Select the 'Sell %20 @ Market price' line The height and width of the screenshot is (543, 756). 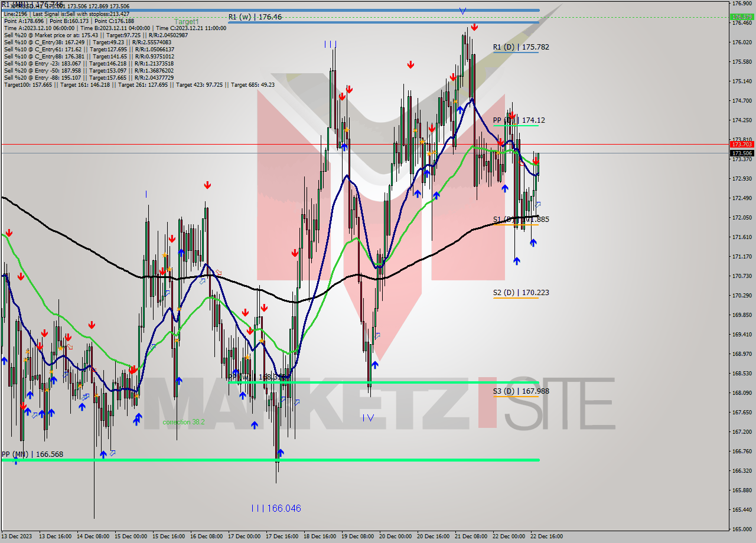(96, 35)
